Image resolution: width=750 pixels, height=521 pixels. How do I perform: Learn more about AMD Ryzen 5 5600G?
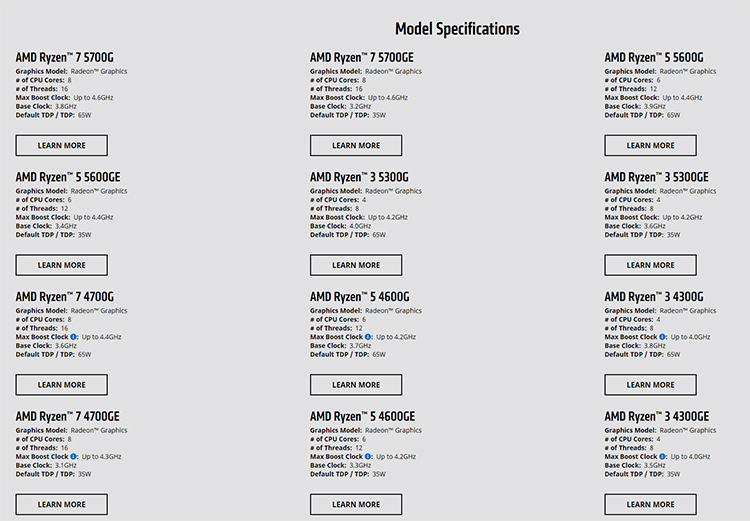[651, 145]
